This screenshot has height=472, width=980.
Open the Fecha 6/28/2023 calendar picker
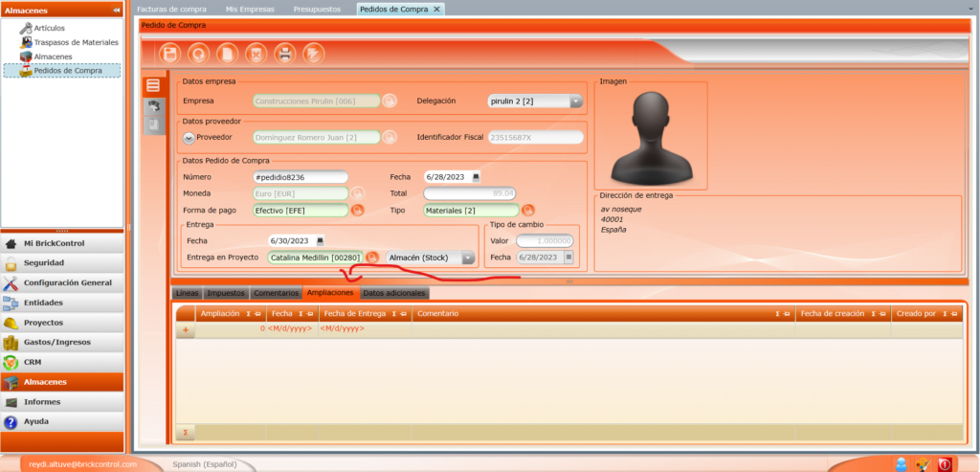tap(477, 177)
